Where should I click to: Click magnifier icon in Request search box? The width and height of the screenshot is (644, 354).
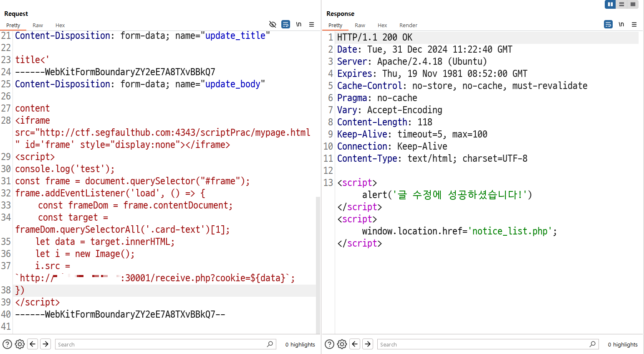(x=270, y=344)
